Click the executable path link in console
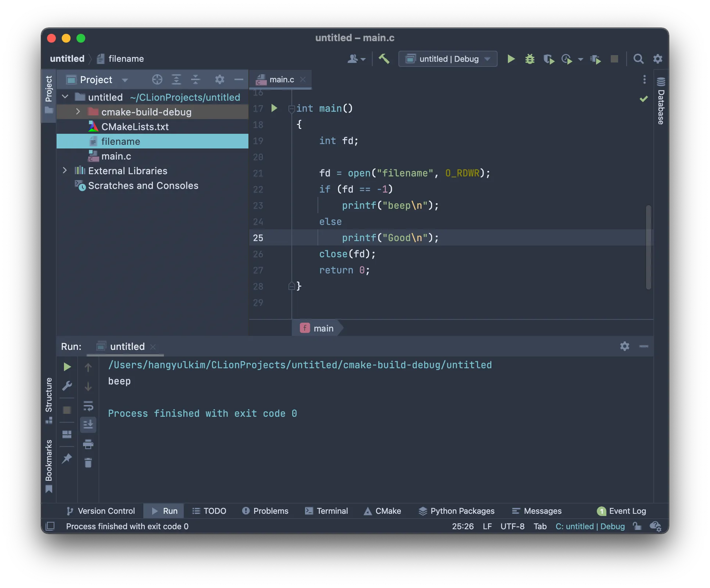Viewport: 710px width, 588px height. coord(300,365)
